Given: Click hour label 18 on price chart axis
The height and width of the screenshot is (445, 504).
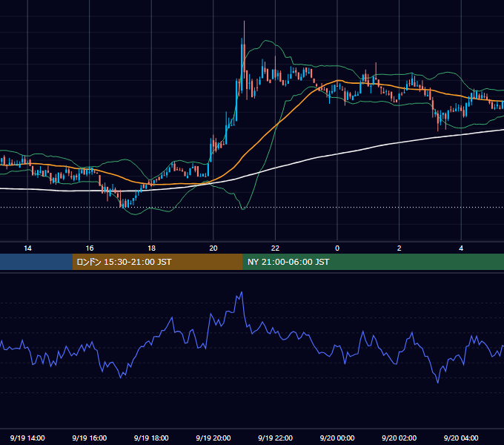Looking at the screenshot, I should 151,248.
